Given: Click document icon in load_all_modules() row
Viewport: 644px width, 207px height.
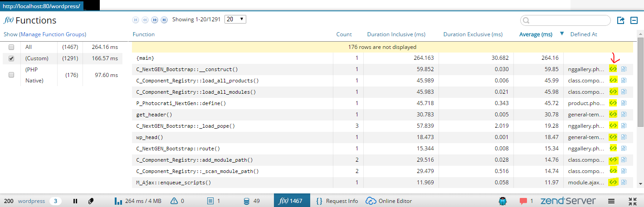Looking at the screenshot, I should [x=624, y=91].
